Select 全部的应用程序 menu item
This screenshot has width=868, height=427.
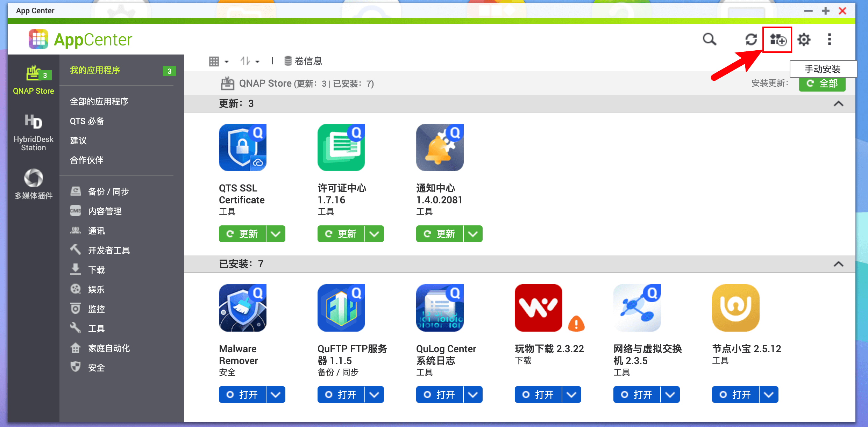coord(99,102)
